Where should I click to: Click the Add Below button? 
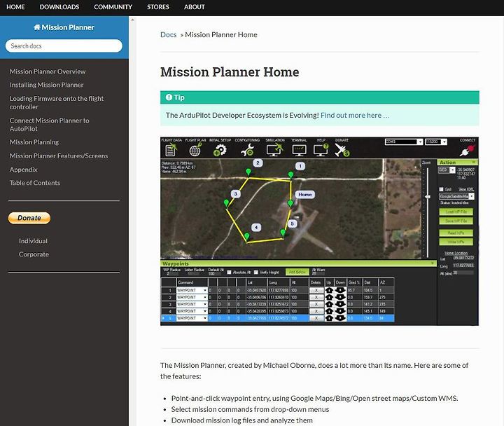[297, 272]
